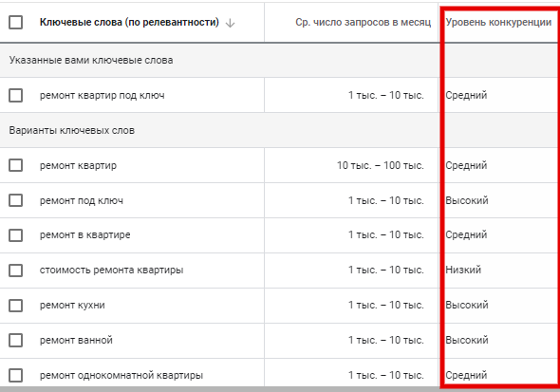Click the keyword ремонт кухни
Viewport: 560px width, 392px height.
72,306
